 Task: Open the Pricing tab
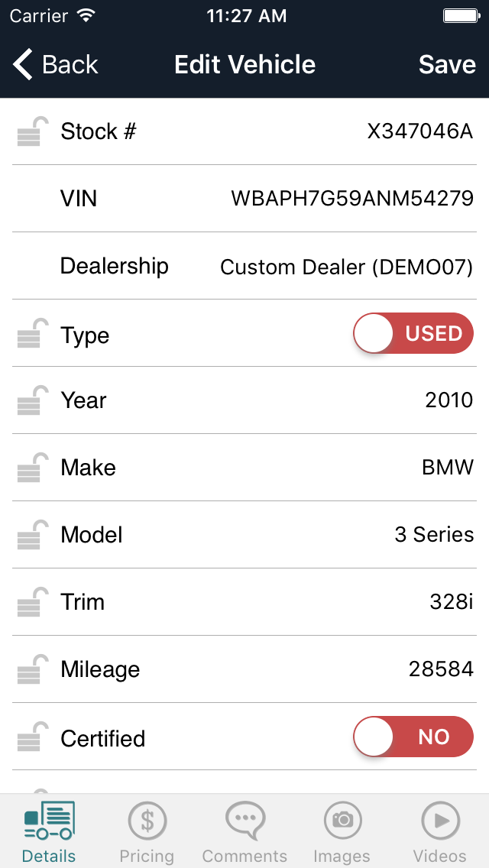point(147,832)
